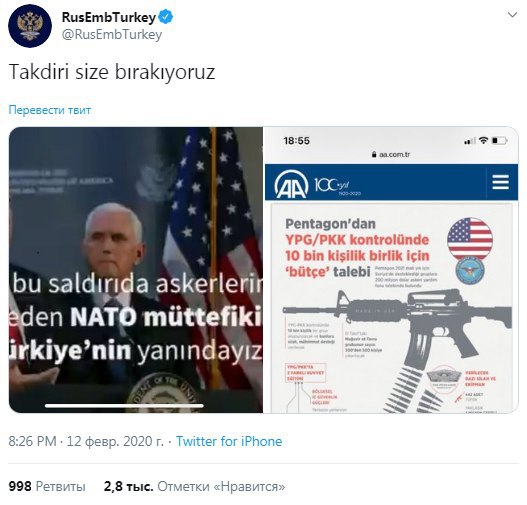
Task: View the 2,8 тыс. Отметки «Нравится» list
Action: tap(194, 486)
